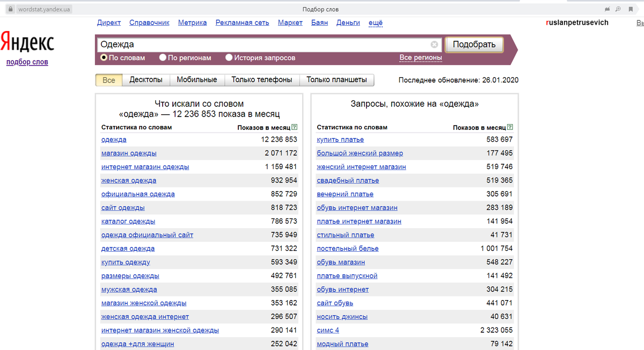The image size is (644, 350).
Task: Open keyword 'каталог одежды'
Action: point(128,221)
